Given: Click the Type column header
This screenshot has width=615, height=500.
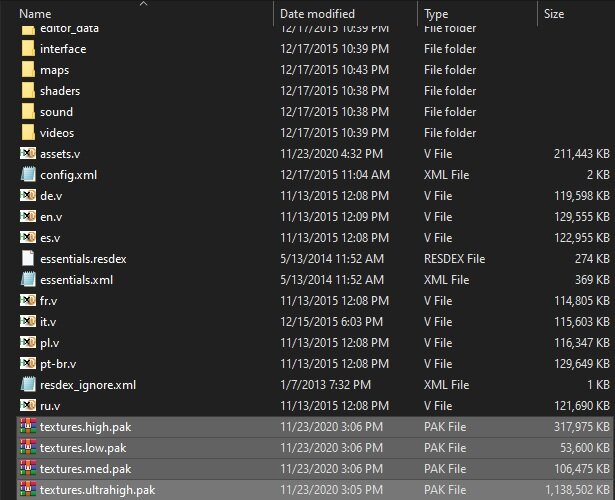Looking at the screenshot, I should pyautogui.click(x=437, y=14).
